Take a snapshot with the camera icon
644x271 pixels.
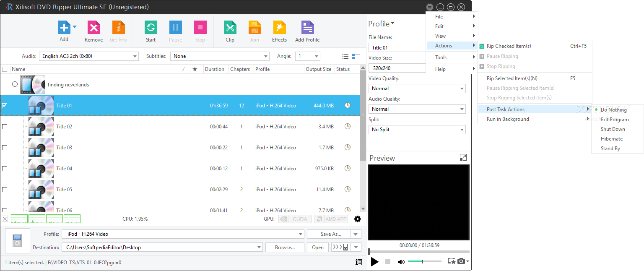(x=461, y=261)
